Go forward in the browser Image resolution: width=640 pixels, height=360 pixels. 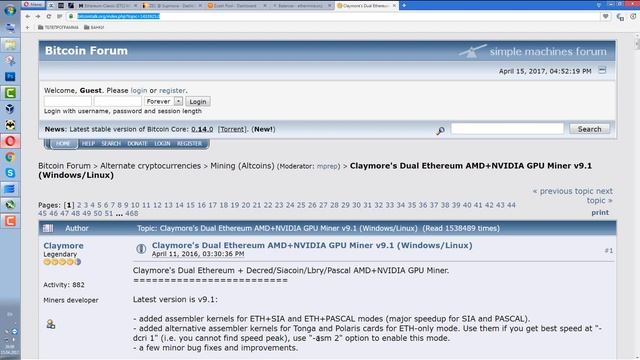click(x=38, y=16)
